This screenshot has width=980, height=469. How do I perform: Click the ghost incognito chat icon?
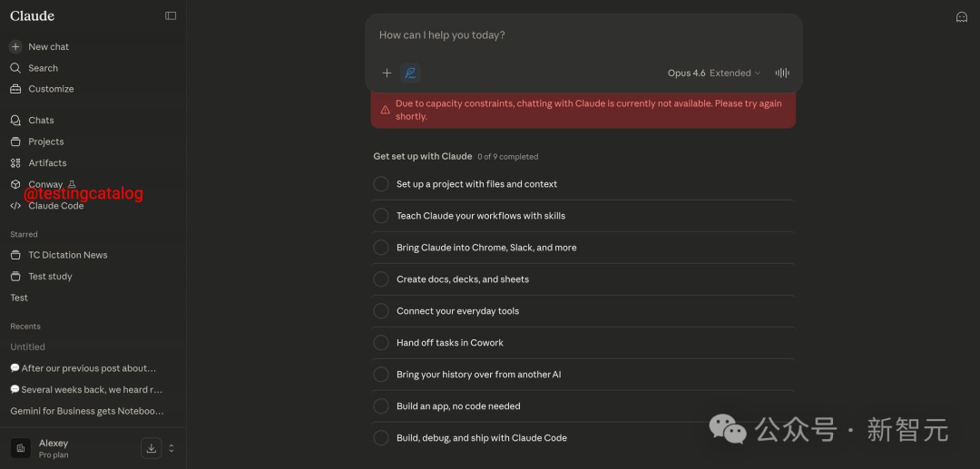pos(962,17)
